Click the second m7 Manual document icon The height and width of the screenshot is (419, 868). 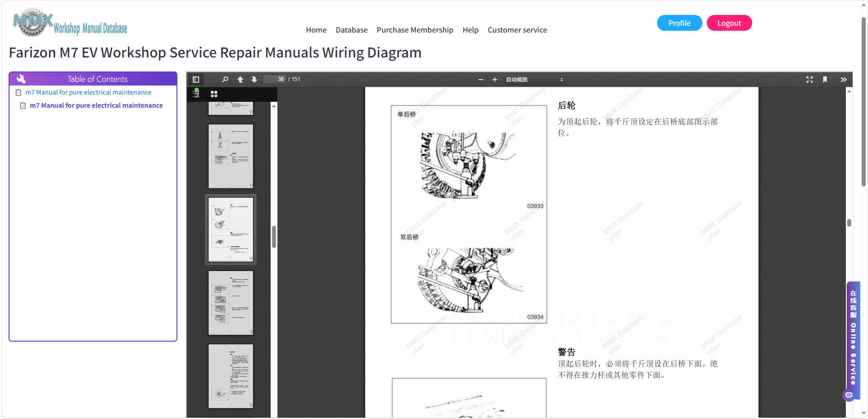(x=23, y=106)
